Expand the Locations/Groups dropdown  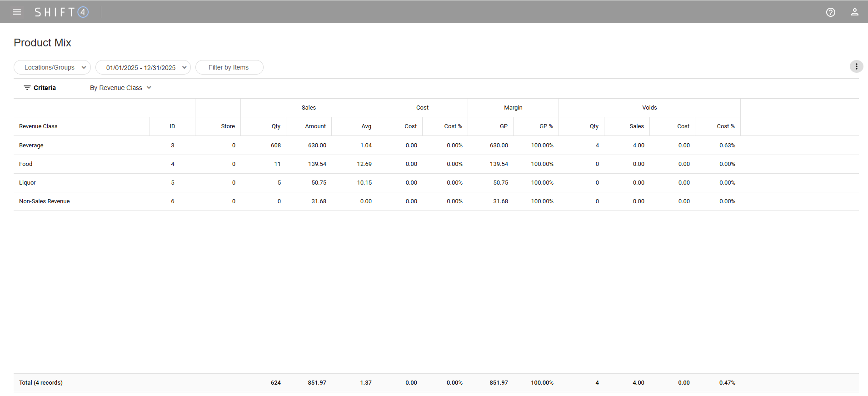pos(52,67)
